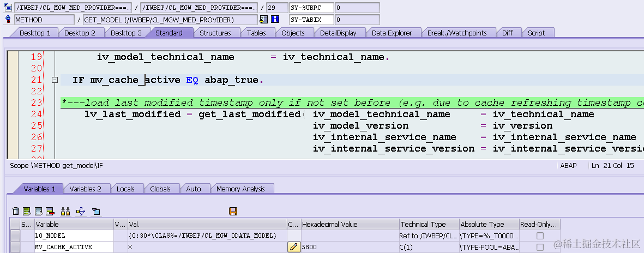Viewport: 644px width, 253px height.
Task: Click the METHOD event type field
Action: point(44,20)
